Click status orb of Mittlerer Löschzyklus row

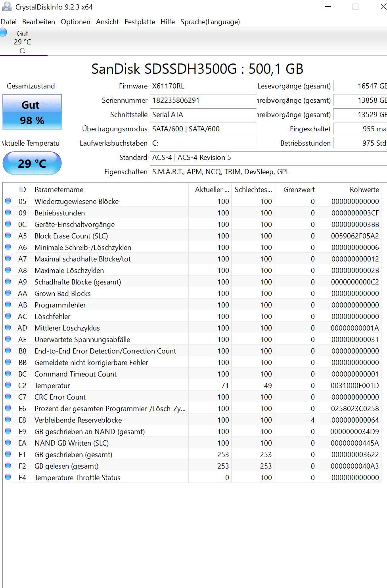8,327
